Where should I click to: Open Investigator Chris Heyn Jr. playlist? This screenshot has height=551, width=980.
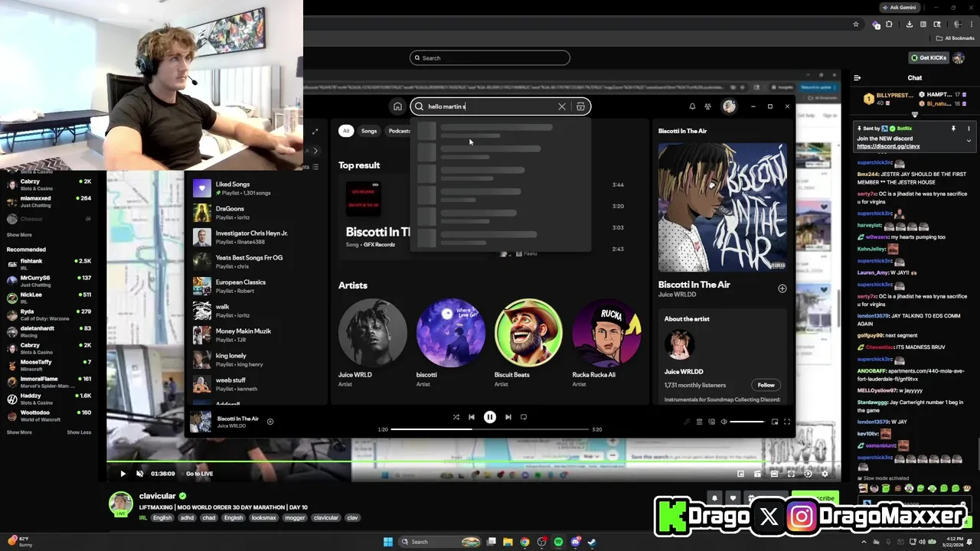256,237
